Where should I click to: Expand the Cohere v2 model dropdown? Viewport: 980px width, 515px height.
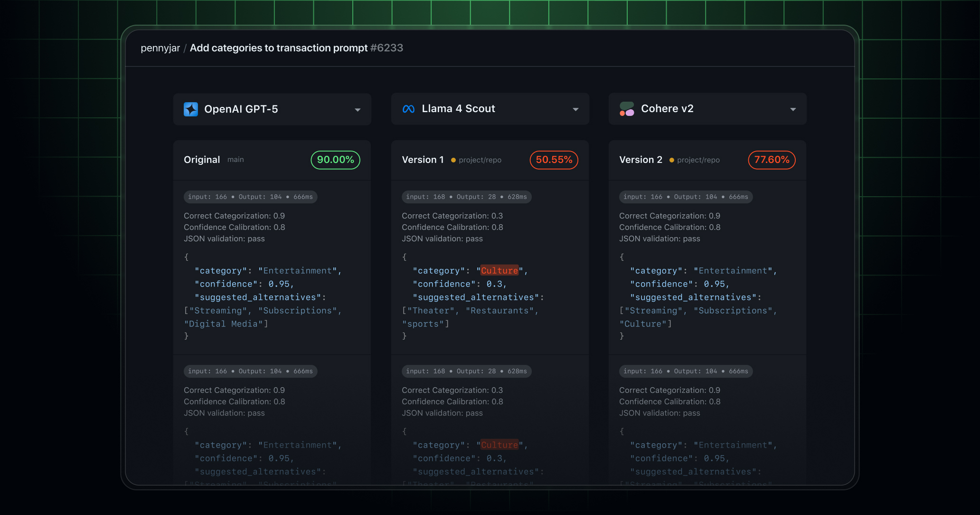pos(792,109)
